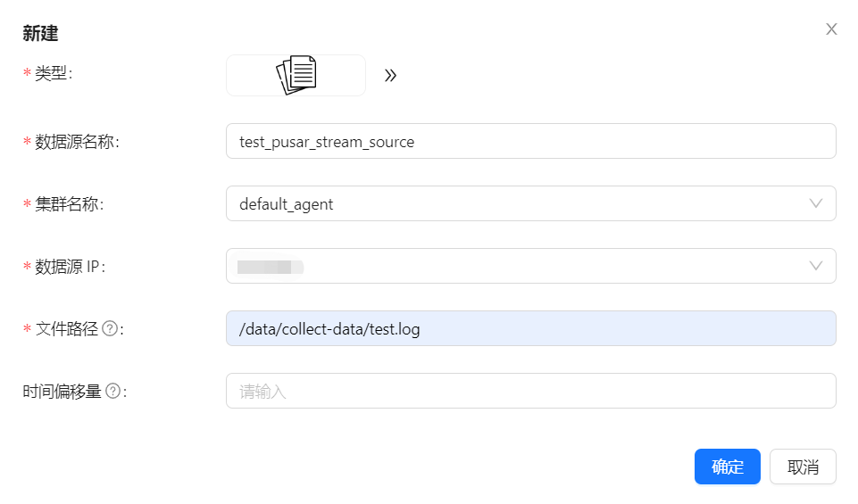This screenshot has width=858, height=504.
Task: Click the 数据源 IP field label
Action: (x=69, y=267)
